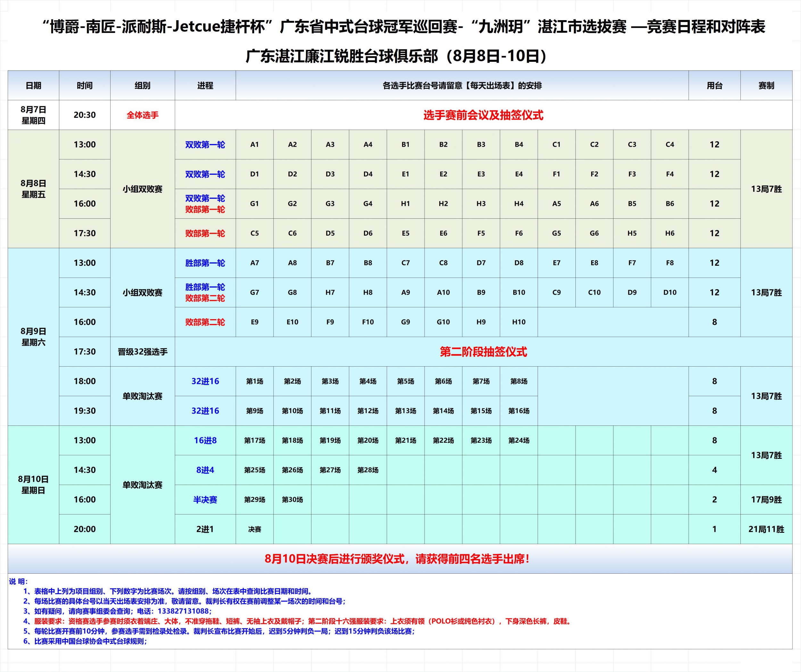801x672 pixels.
Task: Select the 晋级32强选手 cell
Action: (142, 352)
